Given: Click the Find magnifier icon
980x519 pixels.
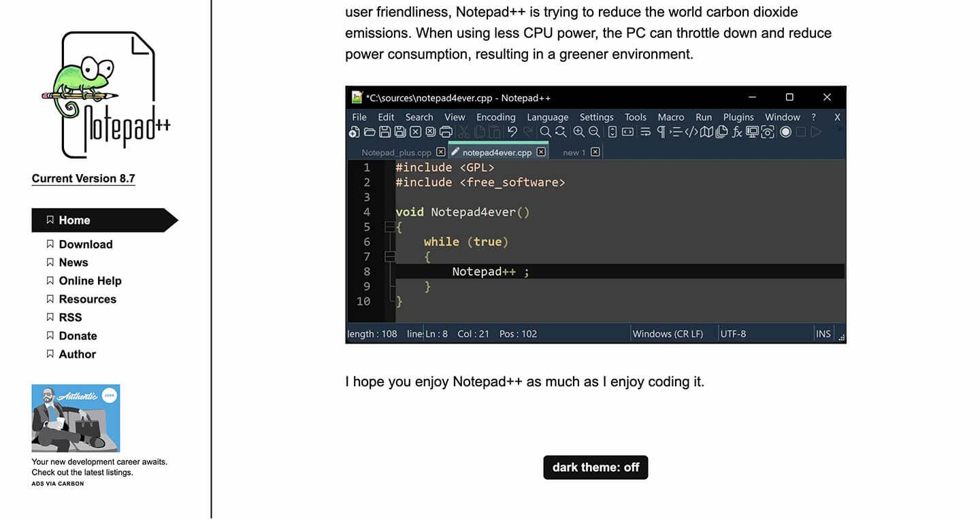Looking at the screenshot, I should (545, 132).
